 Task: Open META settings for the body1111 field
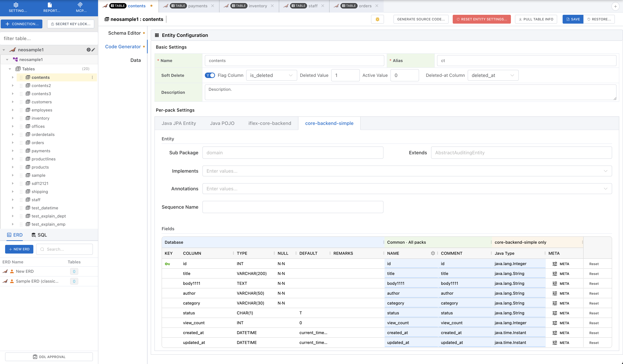(561, 283)
